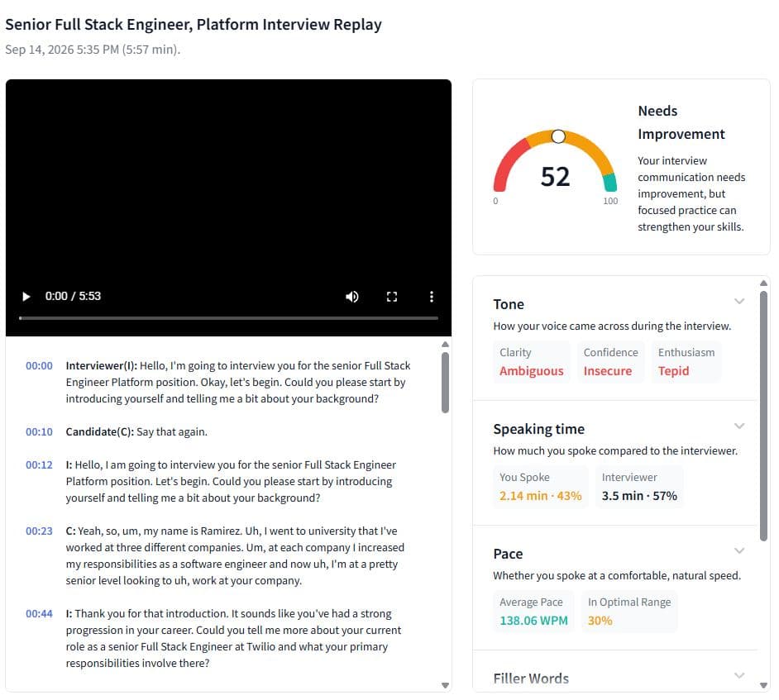Jump to transcript timestamp 00:23
This screenshot has height=700, width=779.
[x=39, y=531]
